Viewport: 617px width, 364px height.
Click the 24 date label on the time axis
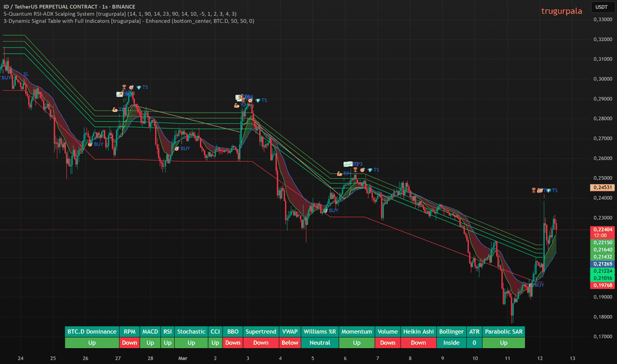click(x=21, y=358)
